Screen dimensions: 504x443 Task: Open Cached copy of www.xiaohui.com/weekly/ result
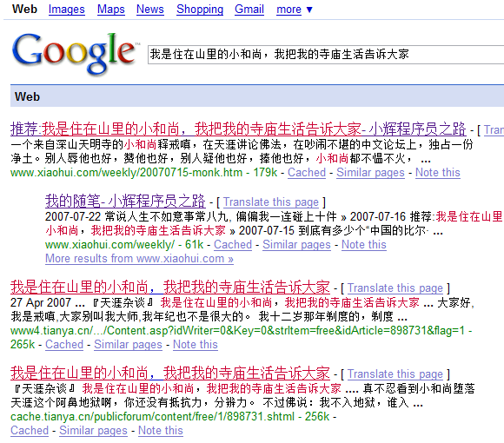click(x=233, y=245)
